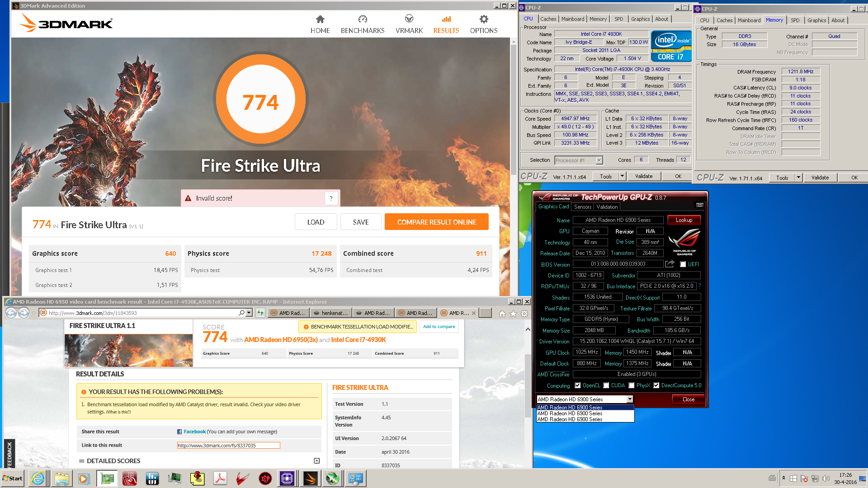
Task: Click the search magnifier in IE address bar
Action: [x=242, y=313]
